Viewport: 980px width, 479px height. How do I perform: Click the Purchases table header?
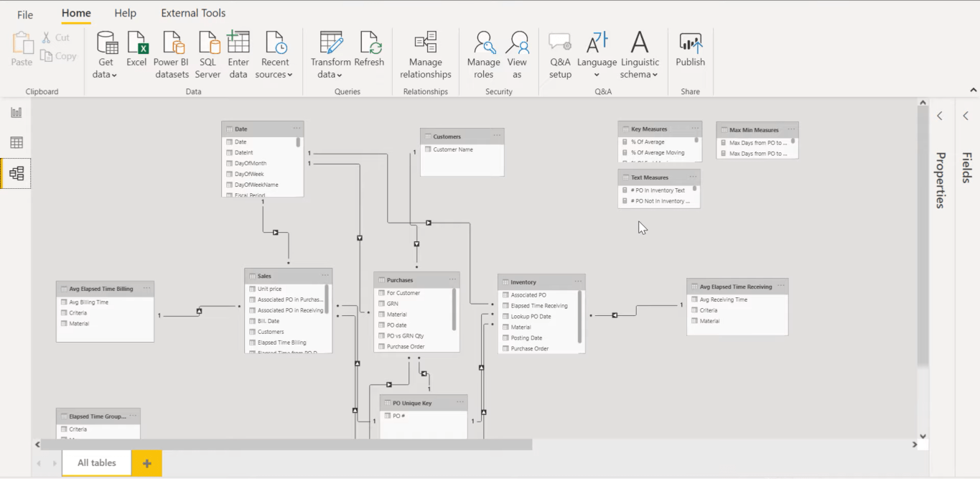coord(416,279)
